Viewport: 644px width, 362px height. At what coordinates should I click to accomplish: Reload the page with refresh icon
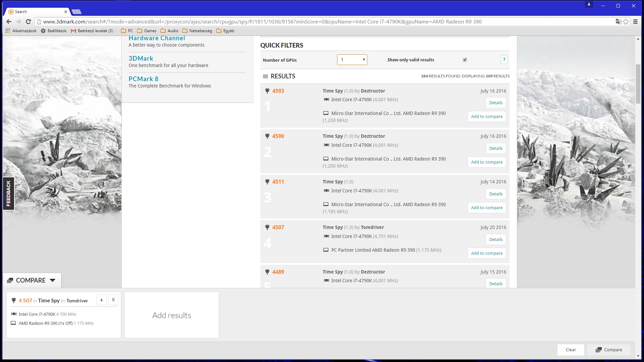click(x=29, y=21)
